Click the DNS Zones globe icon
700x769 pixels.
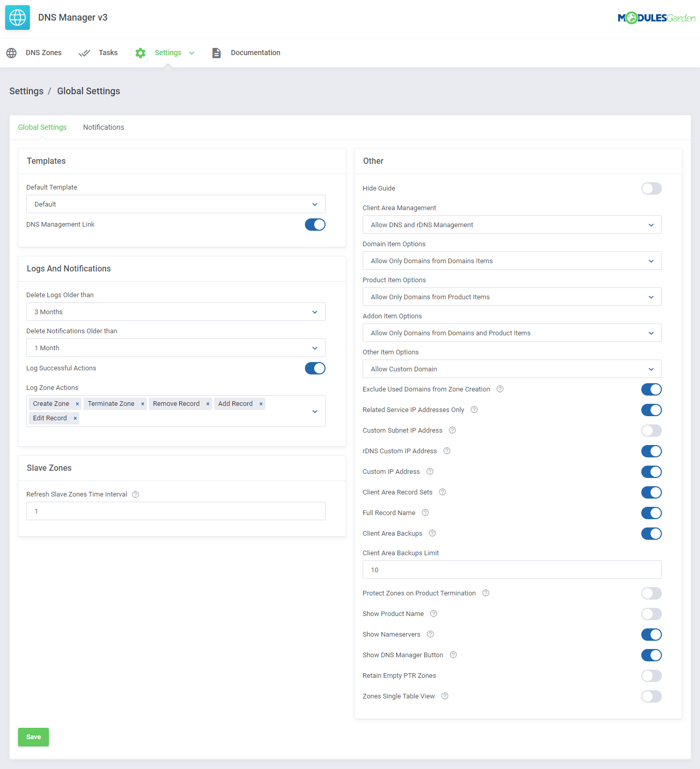pyautogui.click(x=11, y=53)
